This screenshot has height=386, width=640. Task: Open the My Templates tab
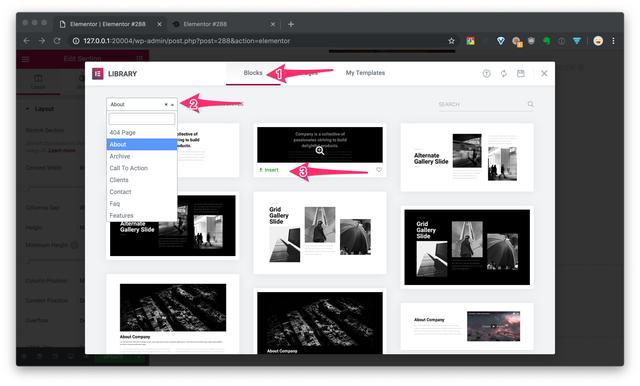pyautogui.click(x=365, y=73)
